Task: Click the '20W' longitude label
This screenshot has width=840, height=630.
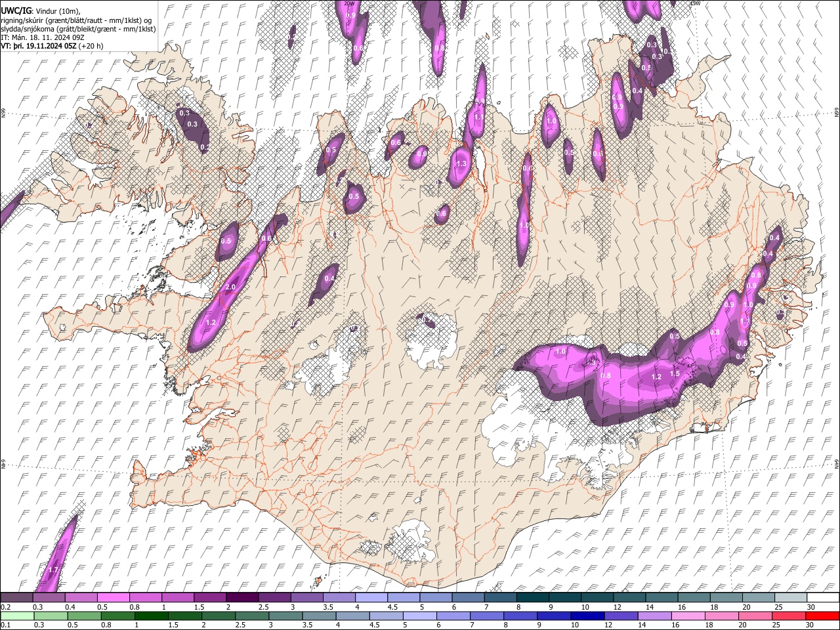Action: click(349, 3)
